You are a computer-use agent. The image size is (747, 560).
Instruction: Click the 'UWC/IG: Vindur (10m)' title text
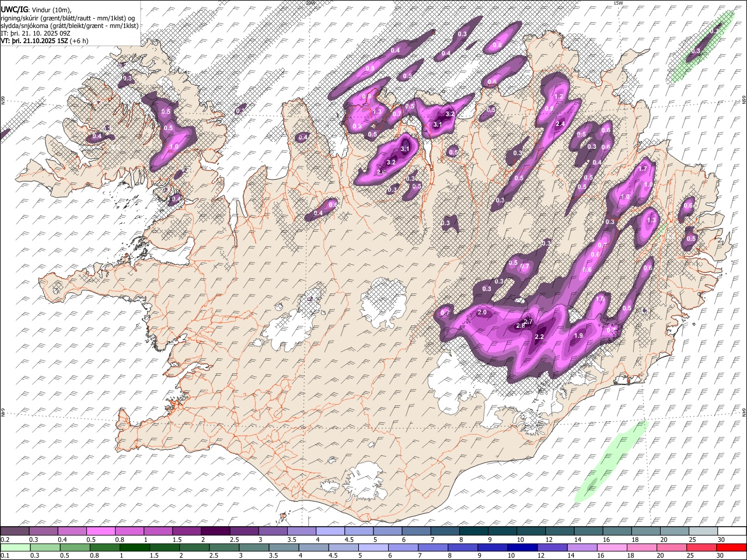(36, 9)
